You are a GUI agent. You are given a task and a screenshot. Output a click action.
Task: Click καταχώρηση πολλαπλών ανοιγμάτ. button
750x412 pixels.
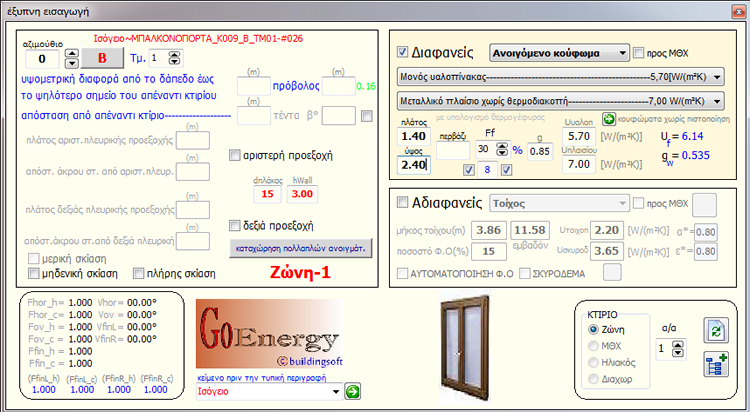[301, 246]
